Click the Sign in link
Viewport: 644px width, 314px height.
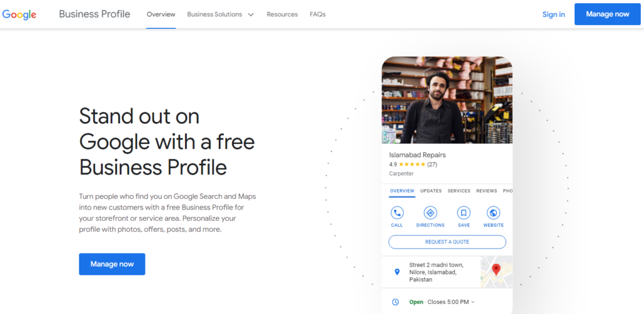tap(553, 14)
